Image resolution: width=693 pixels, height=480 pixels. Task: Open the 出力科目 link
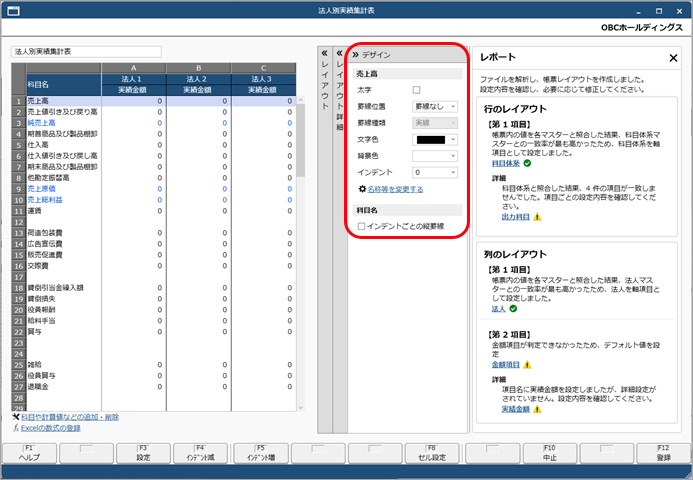coord(515,217)
